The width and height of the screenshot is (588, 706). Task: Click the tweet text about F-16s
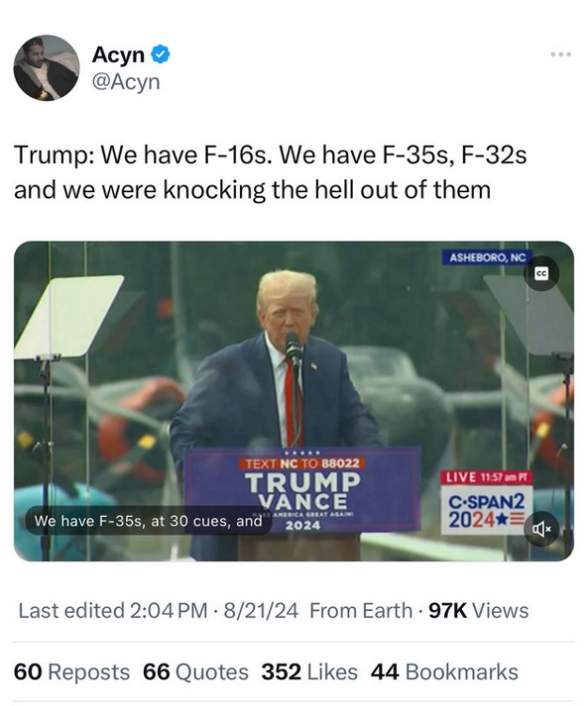[270, 172]
